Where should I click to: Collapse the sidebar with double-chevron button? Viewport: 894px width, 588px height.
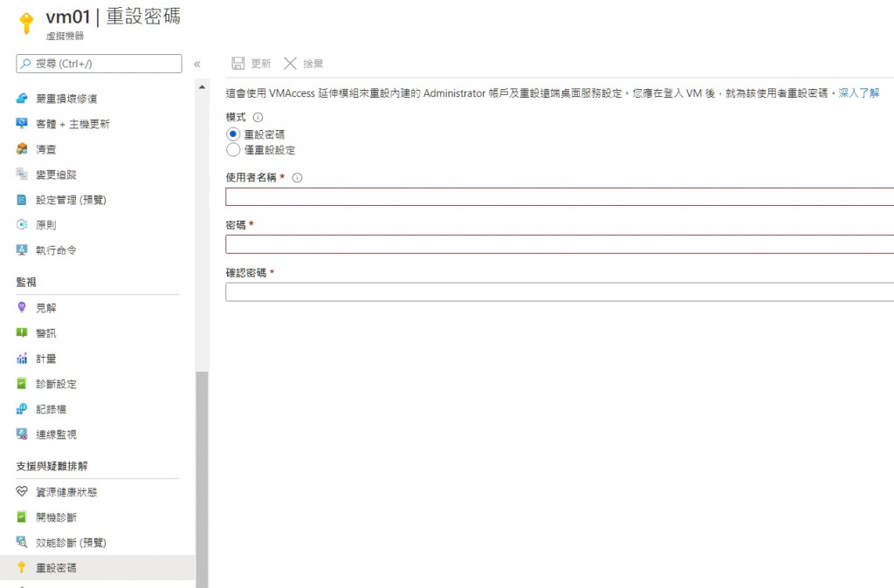[197, 65]
